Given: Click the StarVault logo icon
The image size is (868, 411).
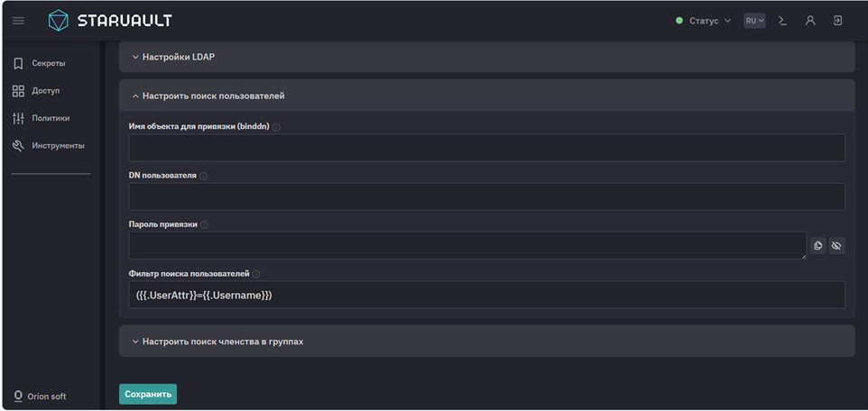Looking at the screenshot, I should [58, 21].
